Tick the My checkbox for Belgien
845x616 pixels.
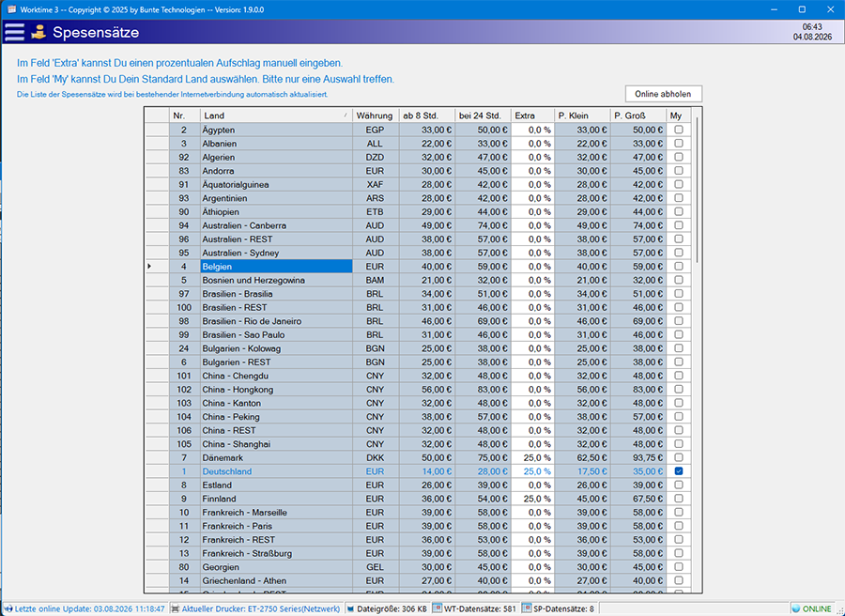tap(679, 267)
